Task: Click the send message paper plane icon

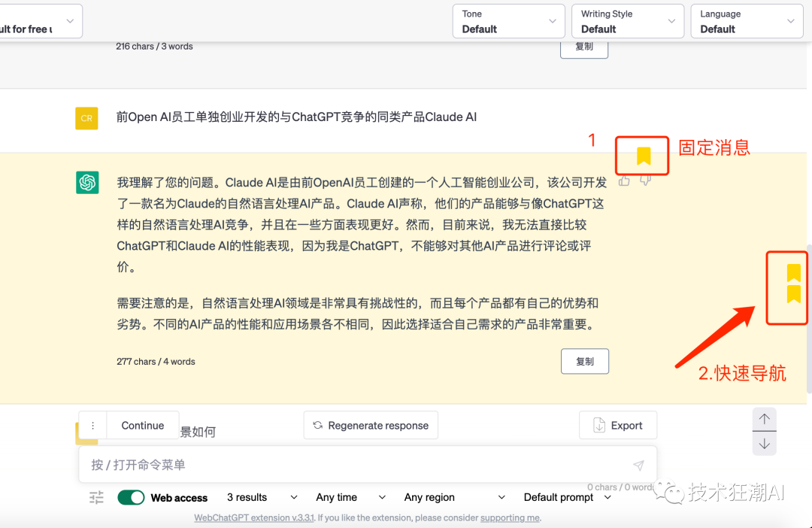Action: coord(638,466)
